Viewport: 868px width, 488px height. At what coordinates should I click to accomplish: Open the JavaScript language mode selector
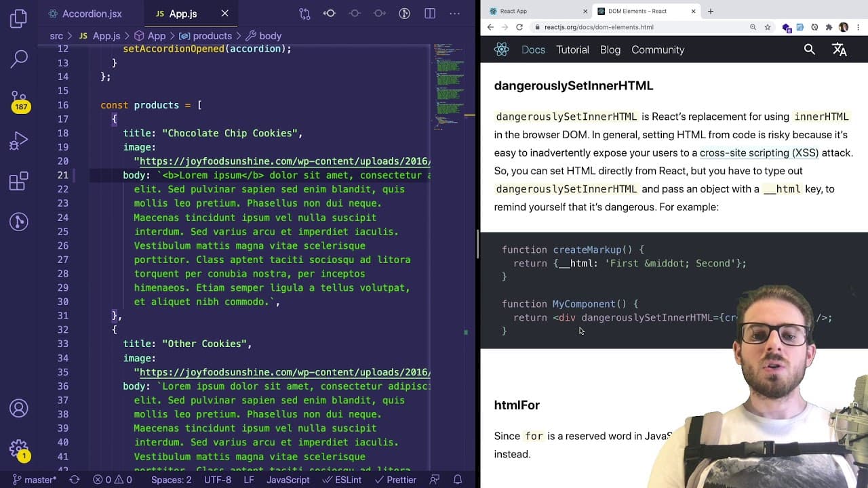pos(288,479)
